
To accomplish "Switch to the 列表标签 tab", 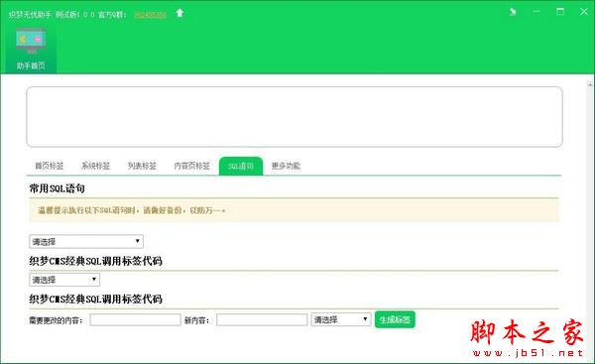I will click(x=142, y=166).
